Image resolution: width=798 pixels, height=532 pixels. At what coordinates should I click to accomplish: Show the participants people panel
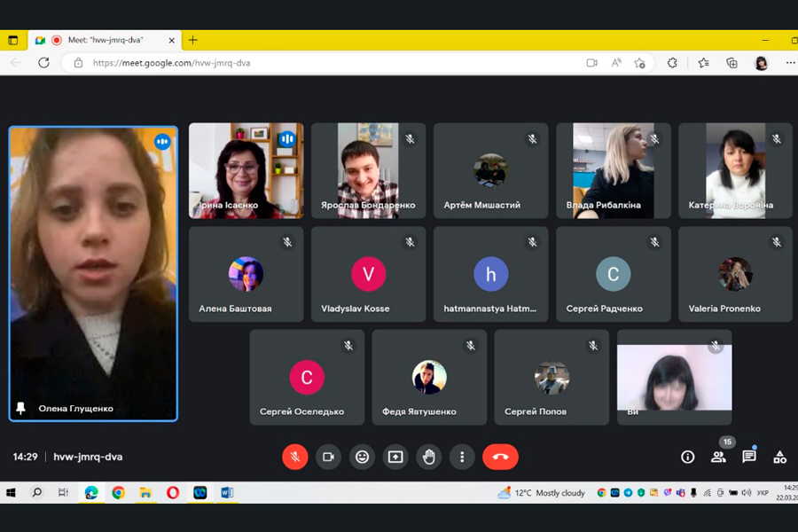point(718,457)
